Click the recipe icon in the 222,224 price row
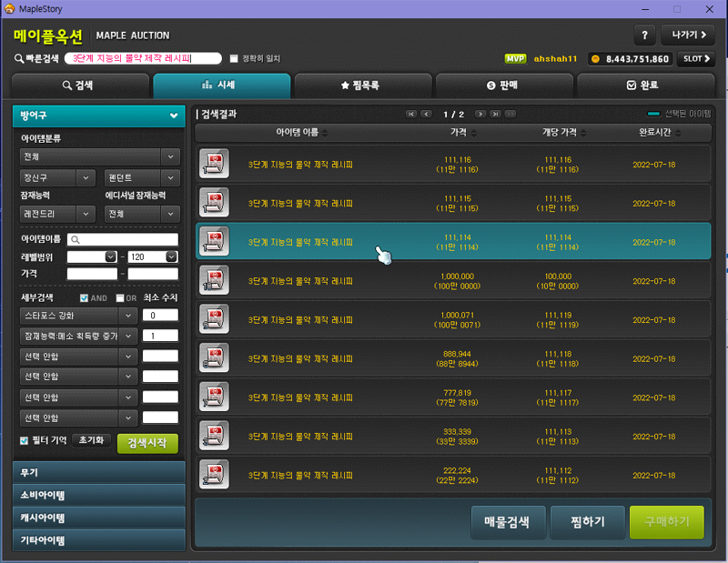The width and height of the screenshot is (728, 563). pyautogui.click(x=214, y=475)
